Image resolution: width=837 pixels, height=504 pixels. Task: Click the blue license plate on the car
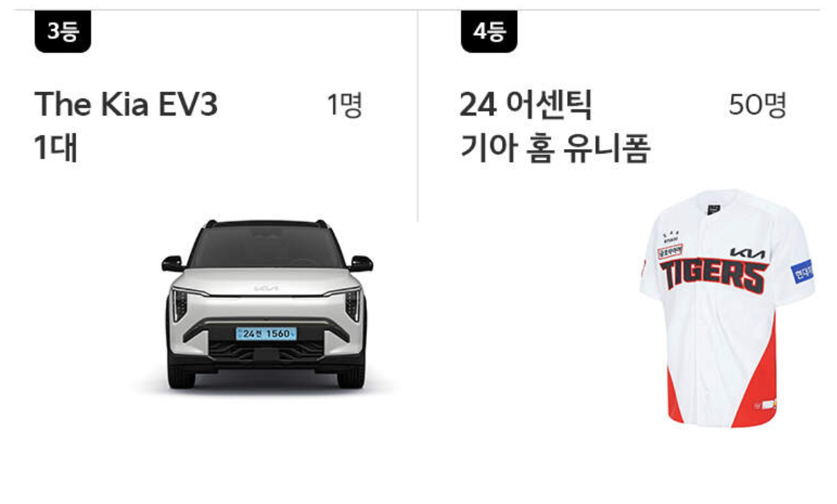[x=266, y=334]
